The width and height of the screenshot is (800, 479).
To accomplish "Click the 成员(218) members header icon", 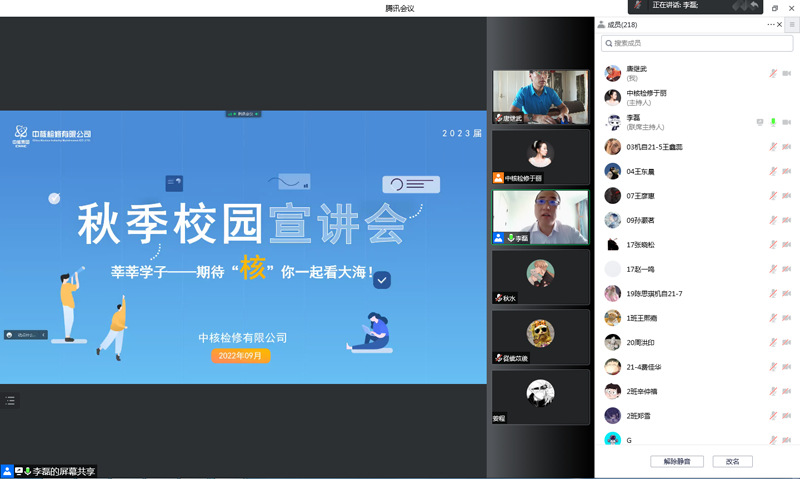I will point(601,24).
